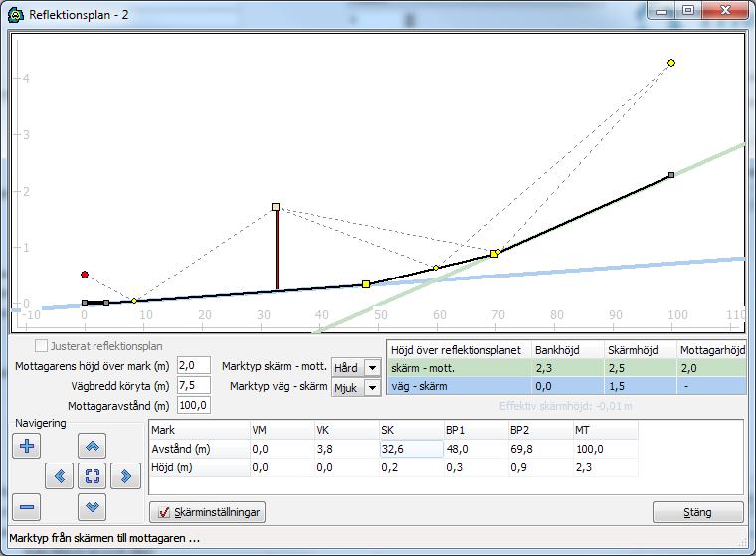Pan the plot downward with the down chevron
Viewport: 756px width, 556px height.
click(x=92, y=507)
